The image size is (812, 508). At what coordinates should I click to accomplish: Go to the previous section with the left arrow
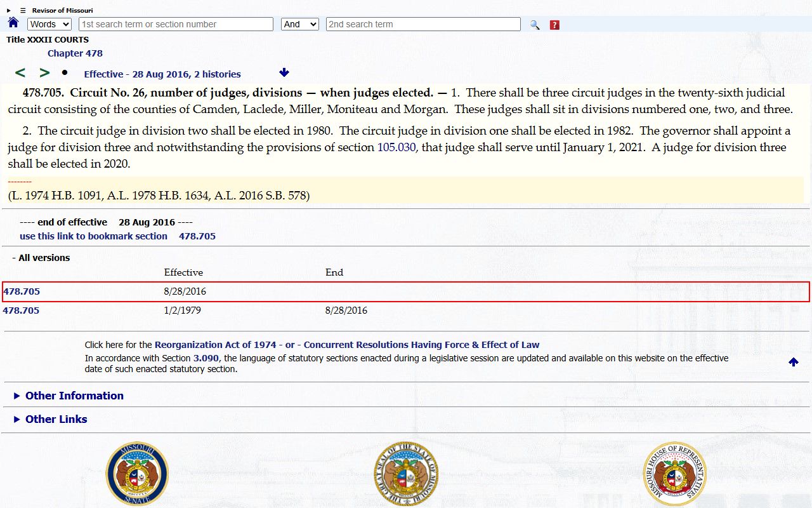(x=20, y=73)
